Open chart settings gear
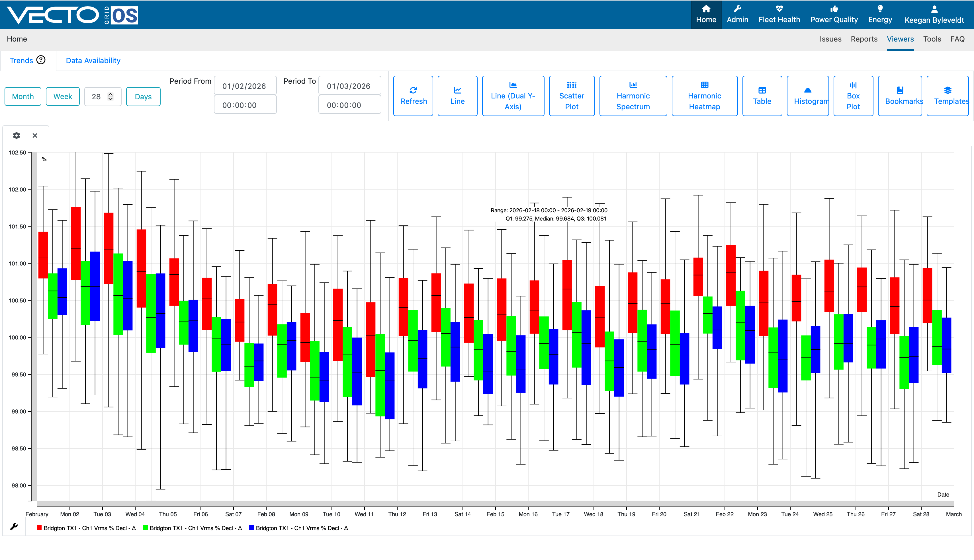Viewport: 974px width, 560px height. point(17,135)
